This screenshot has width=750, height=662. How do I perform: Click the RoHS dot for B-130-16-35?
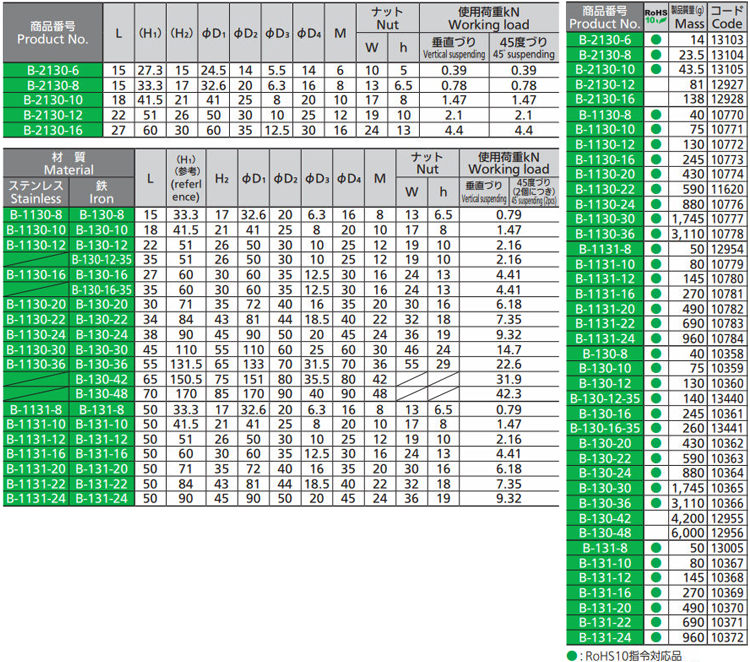point(656,427)
